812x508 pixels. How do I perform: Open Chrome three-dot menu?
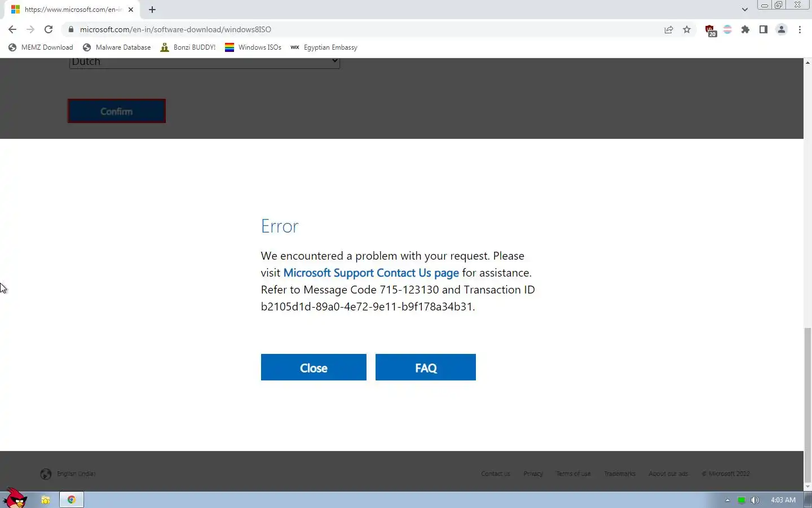(800, 29)
